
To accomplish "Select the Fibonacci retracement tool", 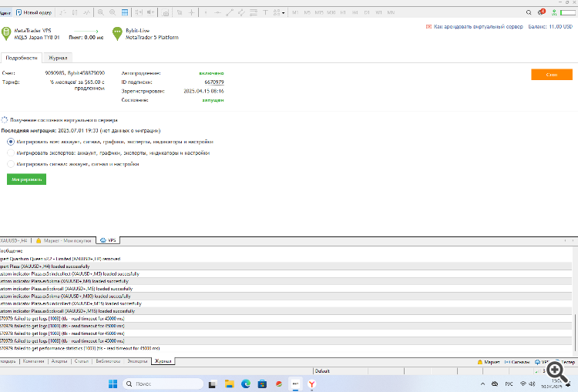I will pyautogui.click(x=254, y=12).
